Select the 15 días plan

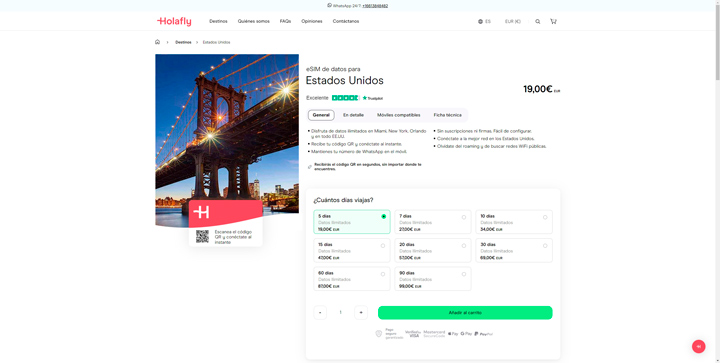pos(352,251)
